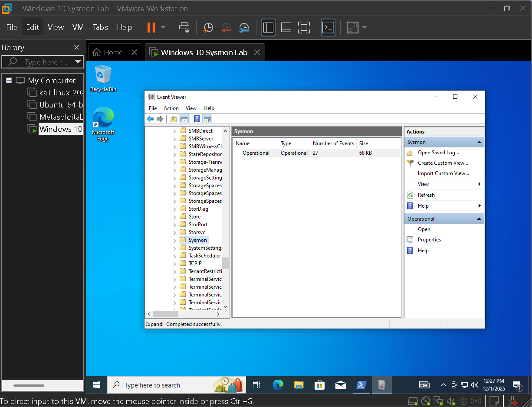Screen dimensions: 532x407
Task: Take a snapshot of the virtual machine
Action: pos(208,27)
